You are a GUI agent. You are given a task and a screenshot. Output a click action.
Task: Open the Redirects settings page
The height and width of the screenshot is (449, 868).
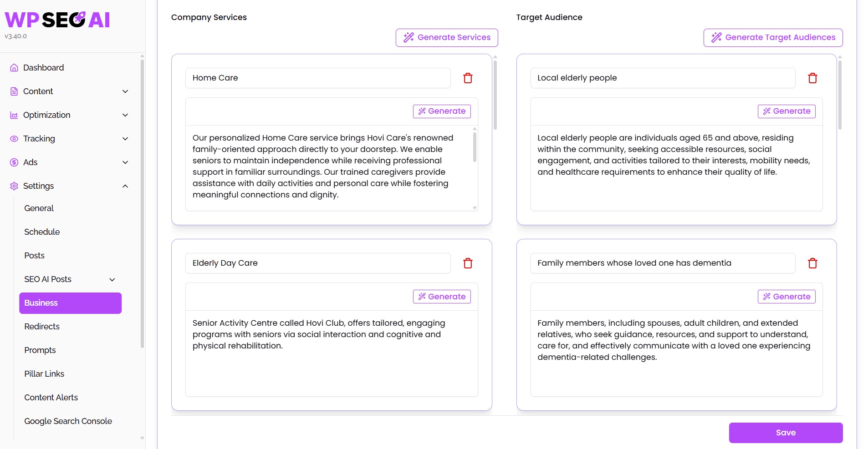tap(42, 327)
